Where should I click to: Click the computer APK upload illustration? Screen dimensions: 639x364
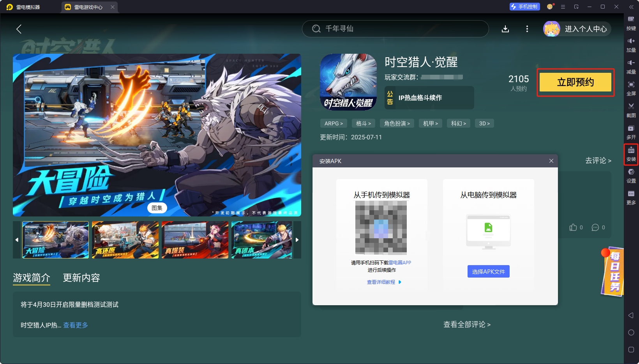point(489,232)
